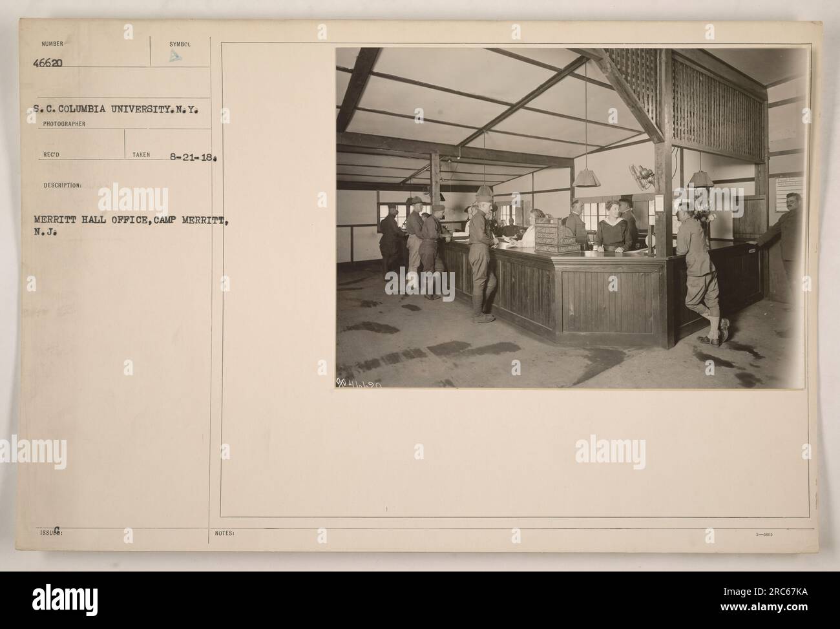Click the REC'D field label
Screen dimensions: 840x629
52,155
